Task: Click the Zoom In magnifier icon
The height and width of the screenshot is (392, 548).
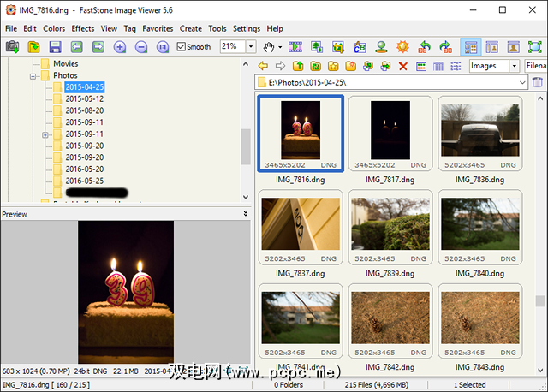Action: (120, 46)
